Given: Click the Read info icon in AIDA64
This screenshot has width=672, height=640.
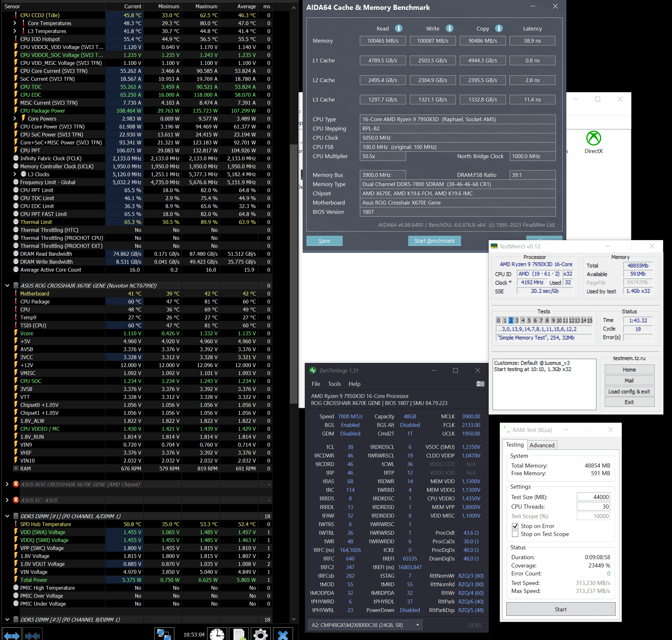Looking at the screenshot, I should (x=398, y=28).
